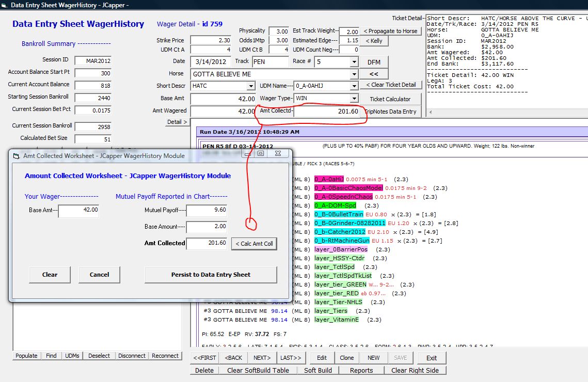Click the Exit button

[x=432, y=358]
